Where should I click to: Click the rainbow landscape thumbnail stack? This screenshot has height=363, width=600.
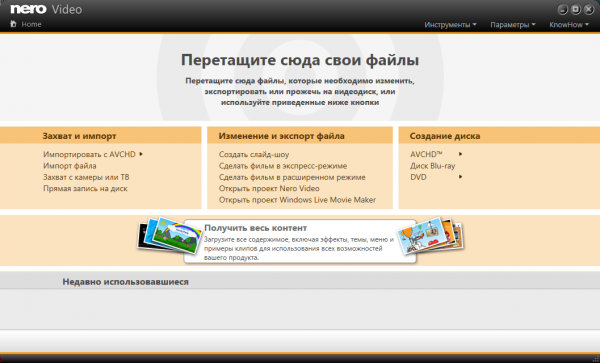click(x=170, y=235)
